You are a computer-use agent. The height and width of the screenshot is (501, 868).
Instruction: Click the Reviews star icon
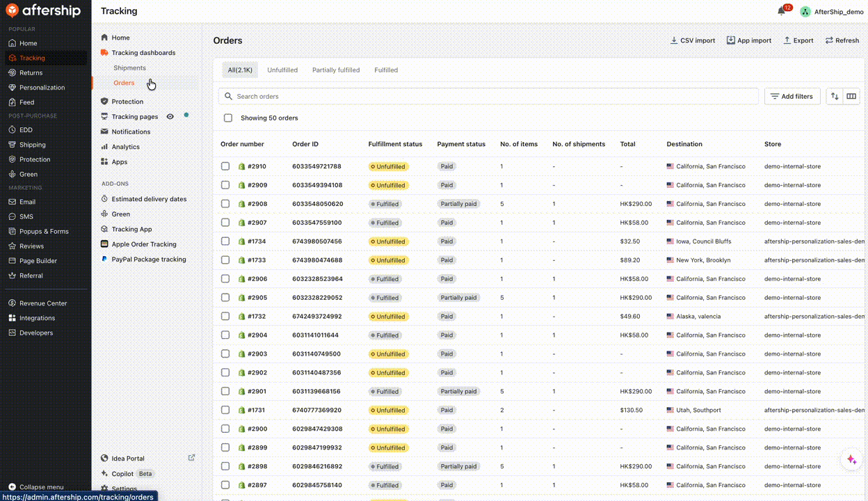point(13,246)
